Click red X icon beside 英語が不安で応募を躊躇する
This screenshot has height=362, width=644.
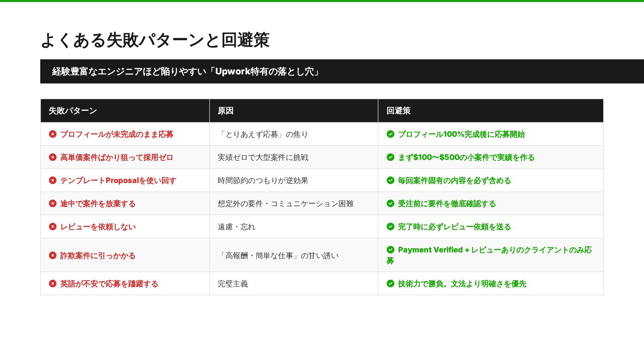pos(53,284)
